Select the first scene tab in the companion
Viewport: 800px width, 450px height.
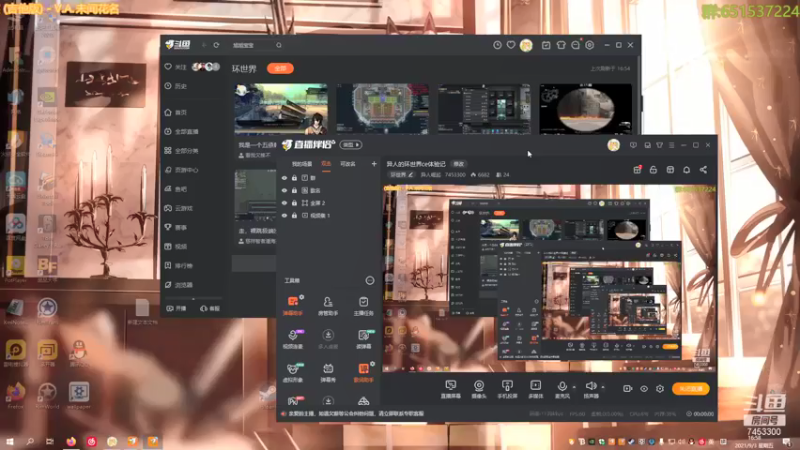pos(302,164)
